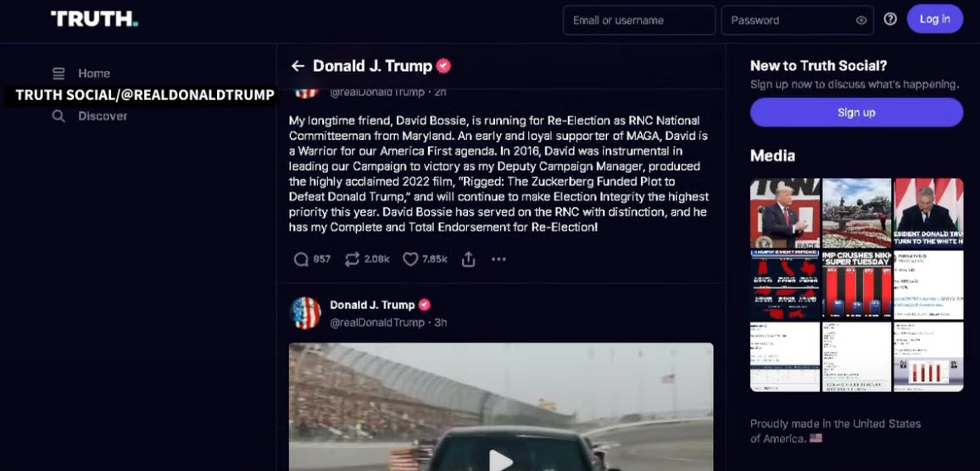Open the Super Tuesday red bar chart thumbnail
The width and height of the screenshot is (980, 471).
click(x=856, y=285)
